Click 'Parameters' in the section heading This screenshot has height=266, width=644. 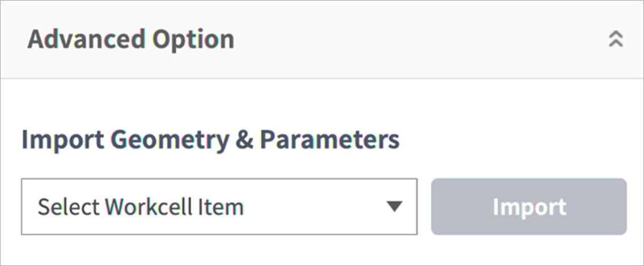click(329, 140)
